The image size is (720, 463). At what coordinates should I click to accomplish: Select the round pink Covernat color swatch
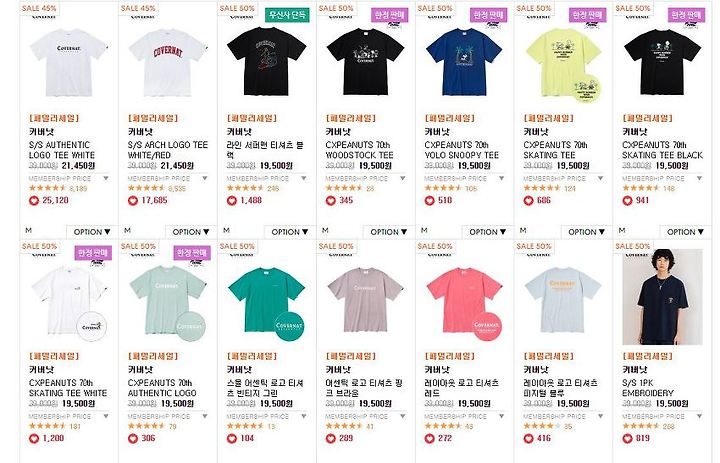[x=487, y=327]
